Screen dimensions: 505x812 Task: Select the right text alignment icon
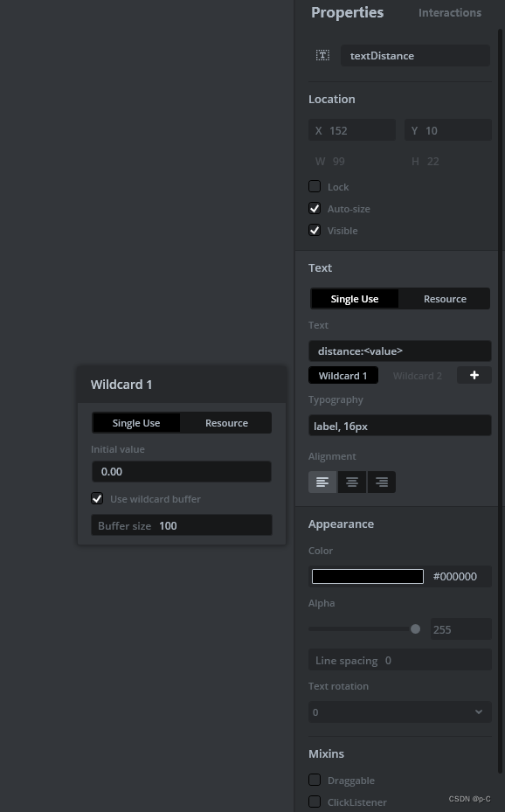[381, 482]
